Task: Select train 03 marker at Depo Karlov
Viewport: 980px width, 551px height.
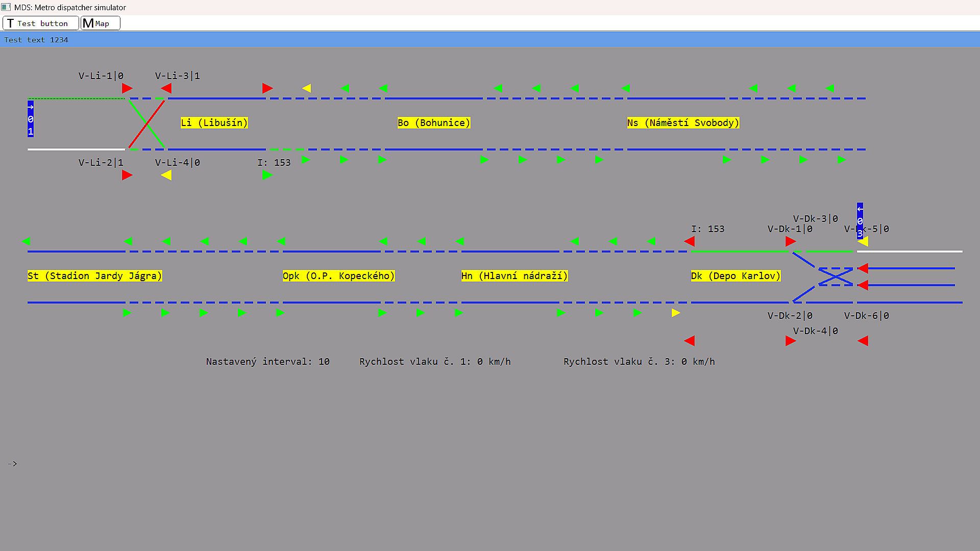Action: (860, 221)
